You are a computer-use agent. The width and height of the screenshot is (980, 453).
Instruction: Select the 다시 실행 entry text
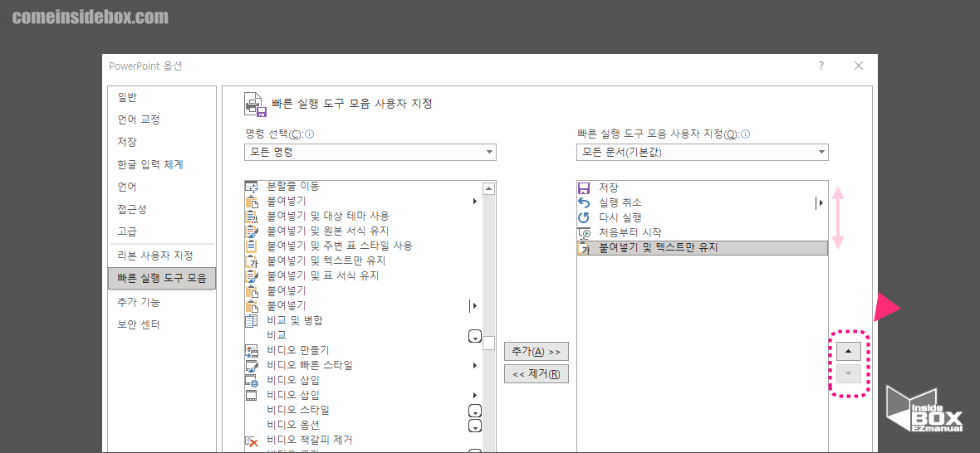(x=620, y=217)
